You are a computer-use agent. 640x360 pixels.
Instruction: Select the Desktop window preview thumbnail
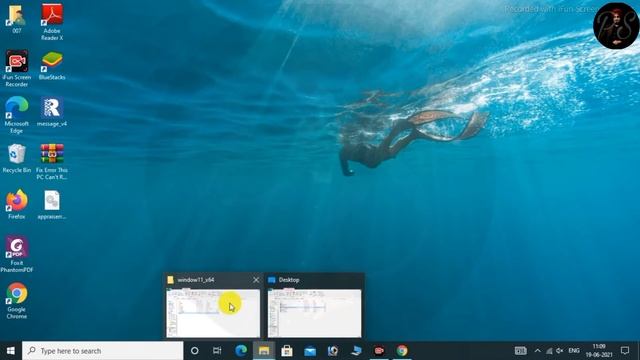pyautogui.click(x=314, y=313)
